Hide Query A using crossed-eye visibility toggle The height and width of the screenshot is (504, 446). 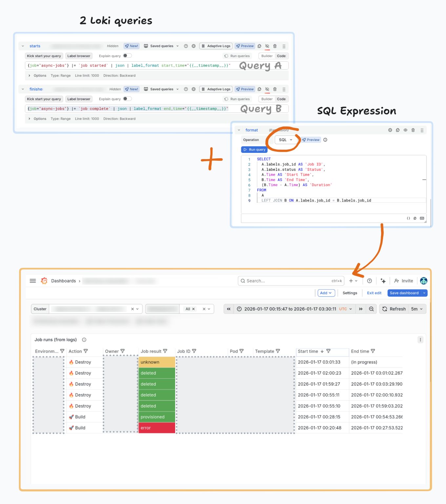(267, 46)
